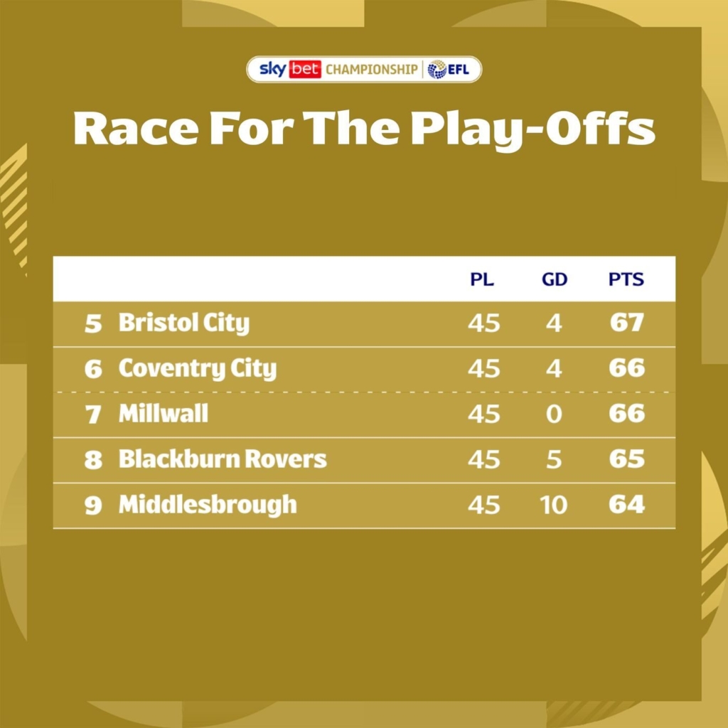This screenshot has height=728, width=728.
Task: Click position number 9 in table
Action: (x=93, y=505)
